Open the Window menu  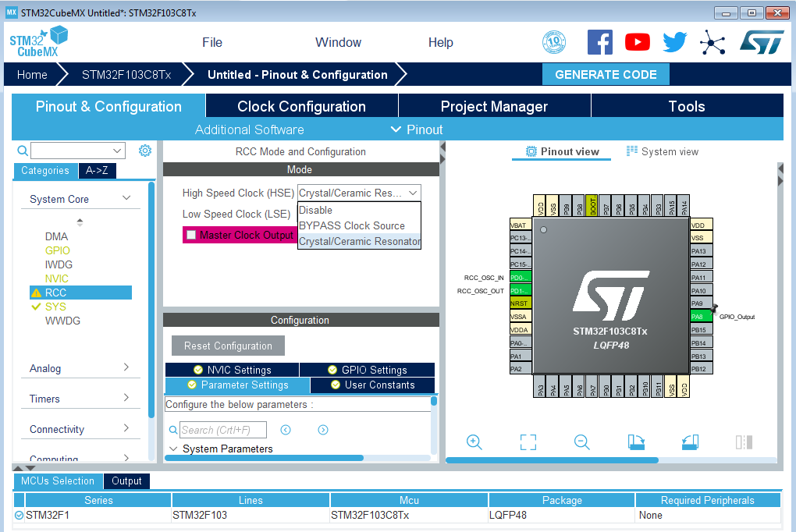click(338, 42)
